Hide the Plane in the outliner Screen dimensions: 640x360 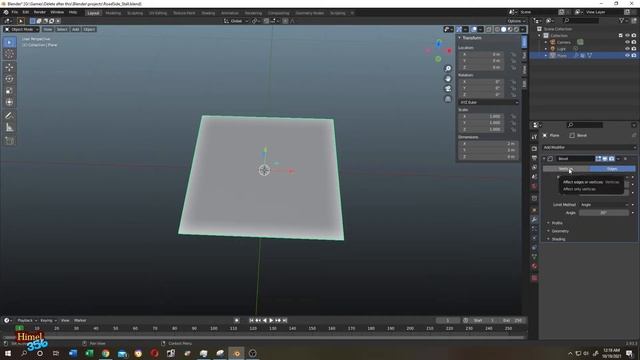pyautogui.click(x=627, y=55)
